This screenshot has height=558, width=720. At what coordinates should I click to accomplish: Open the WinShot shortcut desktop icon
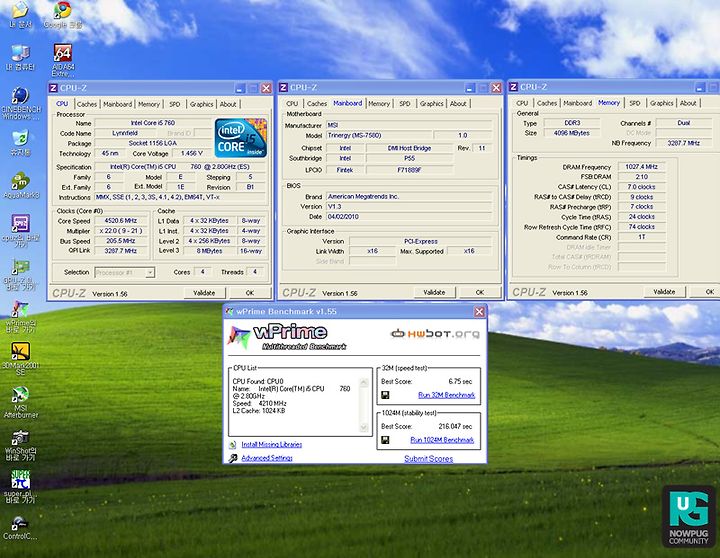[21, 445]
